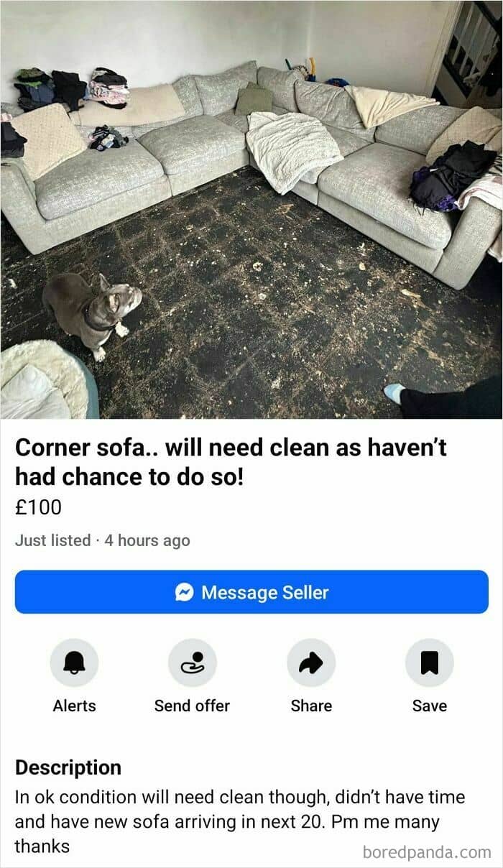
Task: Click the Messenger logo in the blue button
Action: coord(185,592)
